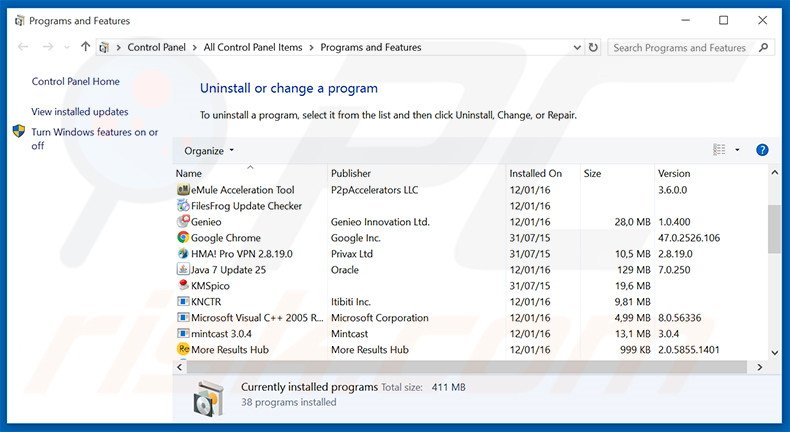Open the Organize dropdown menu
Image resolution: width=790 pixels, height=432 pixels.
click(209, 150)
